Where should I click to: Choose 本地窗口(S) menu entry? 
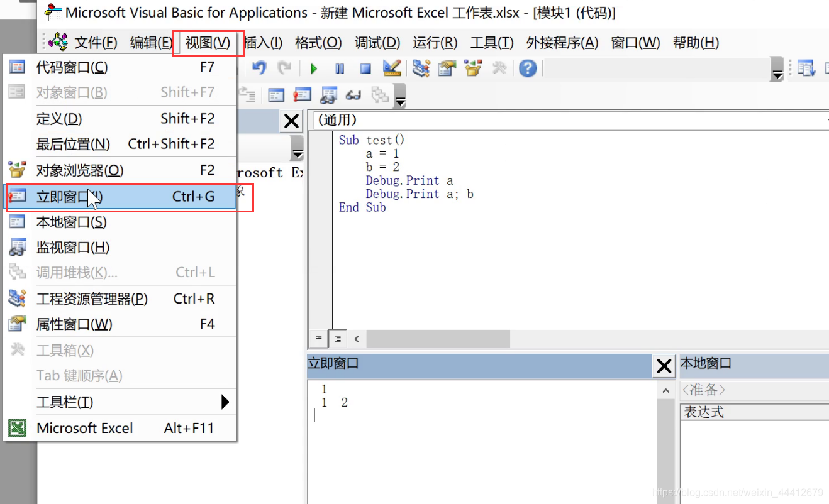pos(120,222)
